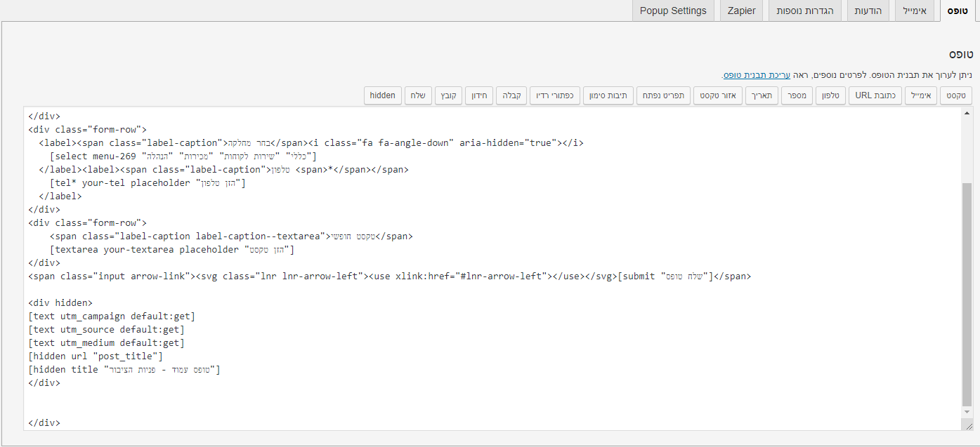980x447 pixels.
Task: Click the [text utm_source default:get] line
Action: point(107,330)
